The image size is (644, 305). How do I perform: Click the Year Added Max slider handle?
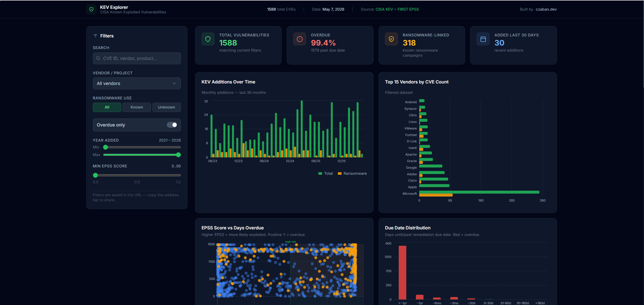[178, 155]
